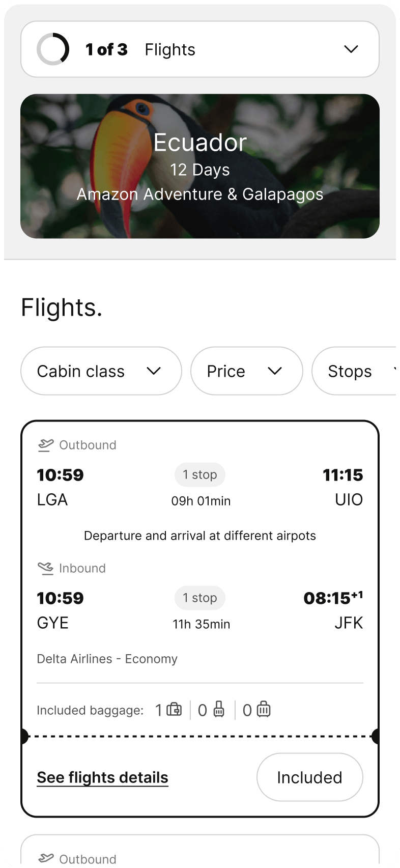The width and height of the screenshot is (400, 868).
Task: Click the Flights. section heading
Action: click(62, 307)
